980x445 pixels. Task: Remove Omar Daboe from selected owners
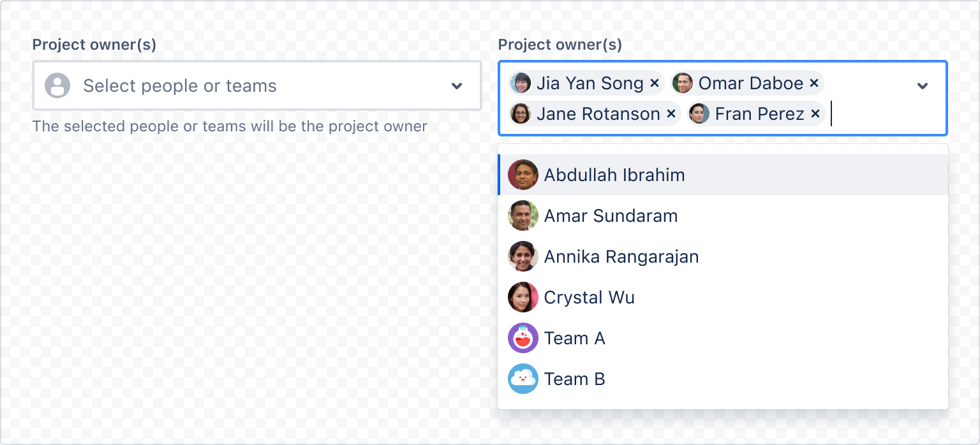coord(814,83)
